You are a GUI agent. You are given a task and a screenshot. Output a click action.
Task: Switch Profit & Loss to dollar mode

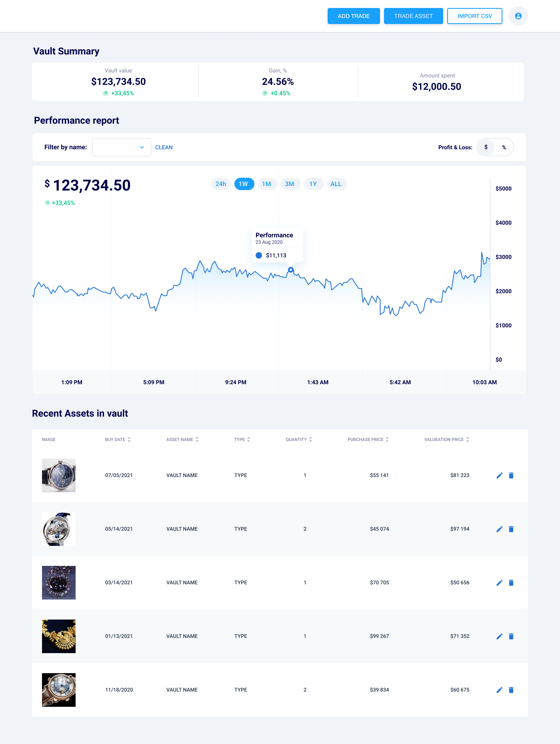tap(486, 147)
